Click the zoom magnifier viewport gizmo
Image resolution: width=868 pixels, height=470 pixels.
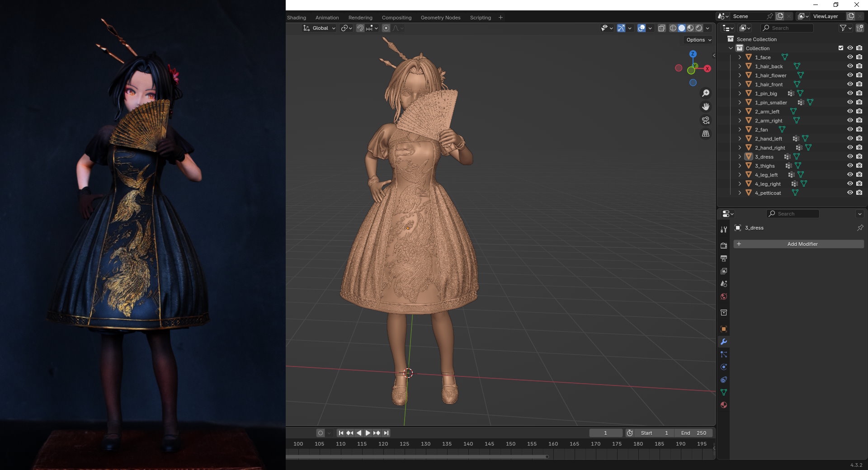(705, 93)
